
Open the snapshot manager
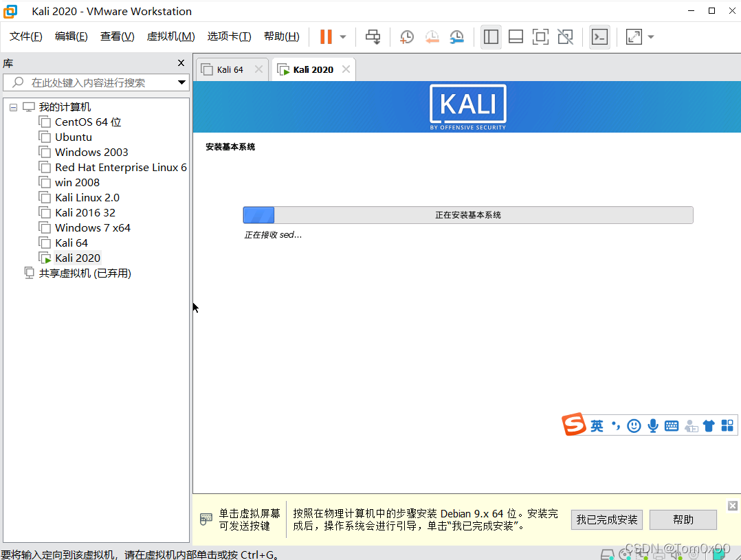click(456, 37)
